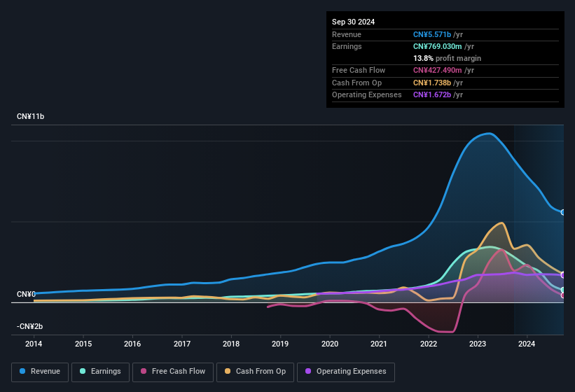Click the CN¥5.571b revenue value
This screenshot has height=392, width=575.
click(x=432, y=34)
